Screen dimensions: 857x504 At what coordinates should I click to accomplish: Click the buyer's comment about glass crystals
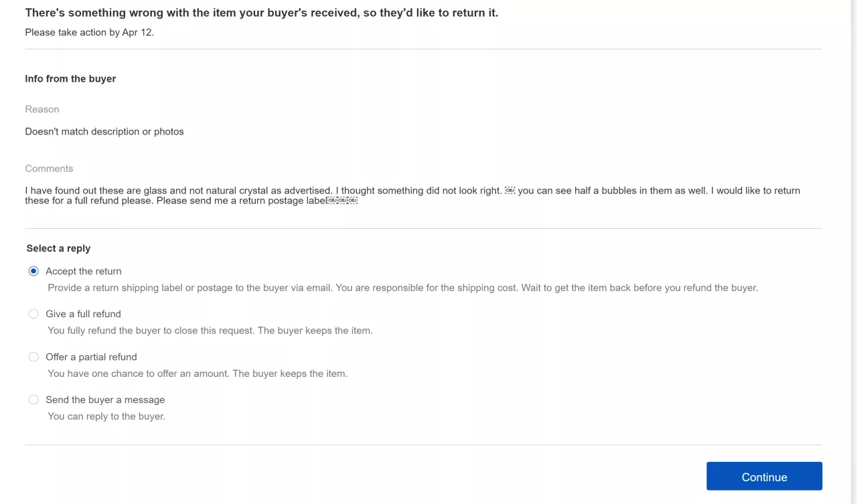click(x=412, y=195)
